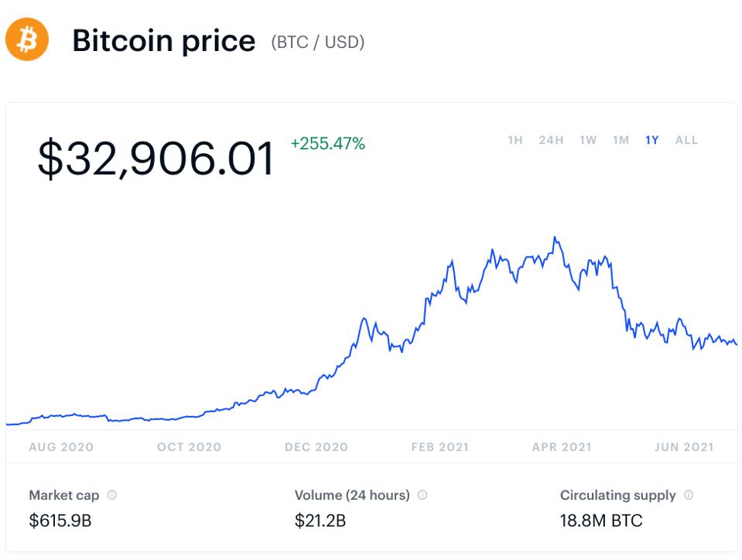This screenshot has width=742, height=560.
Task: Click the +255.47% change percentage
Action: [327, 143]
